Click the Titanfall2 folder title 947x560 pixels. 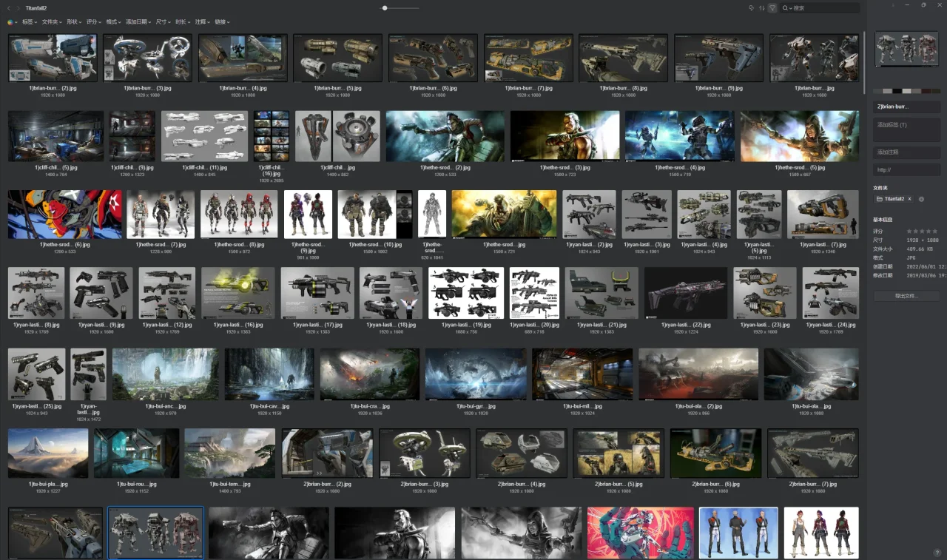(x=36, y=7)
